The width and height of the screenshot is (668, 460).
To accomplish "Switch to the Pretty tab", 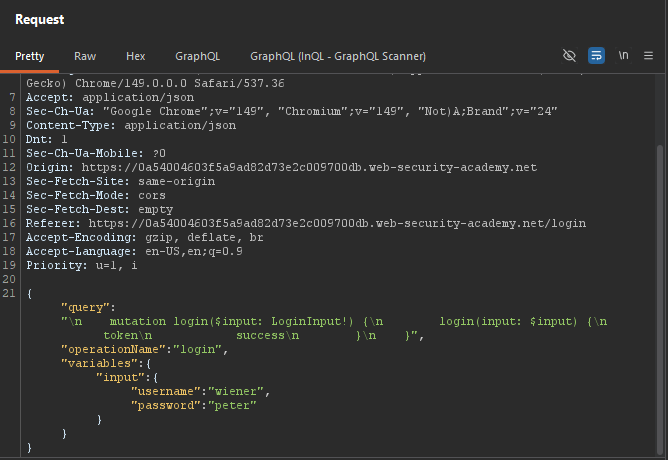I will click(29, 56).
